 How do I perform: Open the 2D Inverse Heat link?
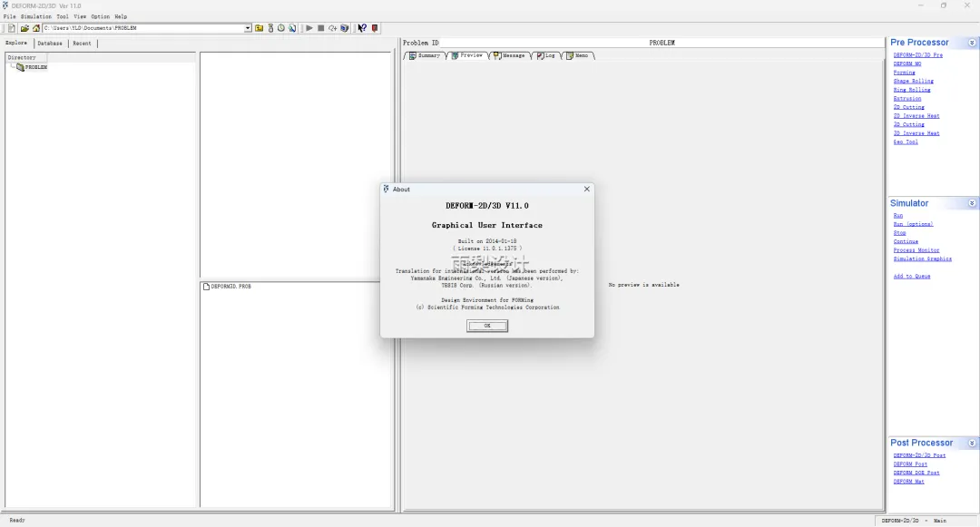click(x=916, y=116)
